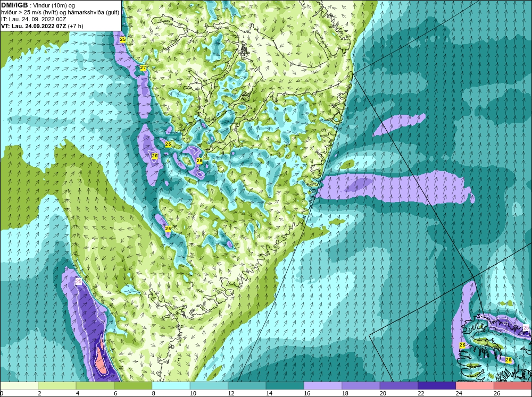This screenshot has height=397, width=532.
Task: Click the yellow "25" gust marker near top coast
Action: [x=123, y=40]
